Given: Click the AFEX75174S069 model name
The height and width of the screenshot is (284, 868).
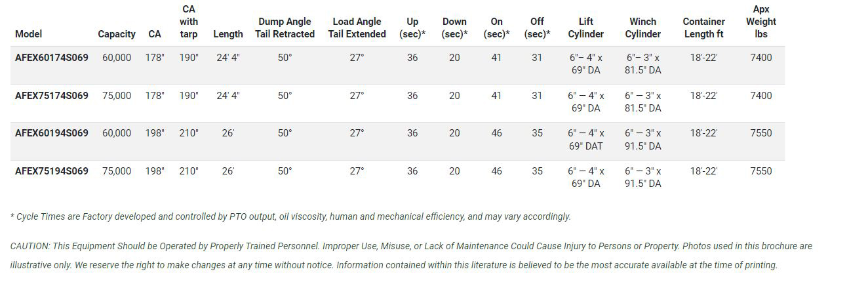Looking at the screenshot, I should coord(51,96).
